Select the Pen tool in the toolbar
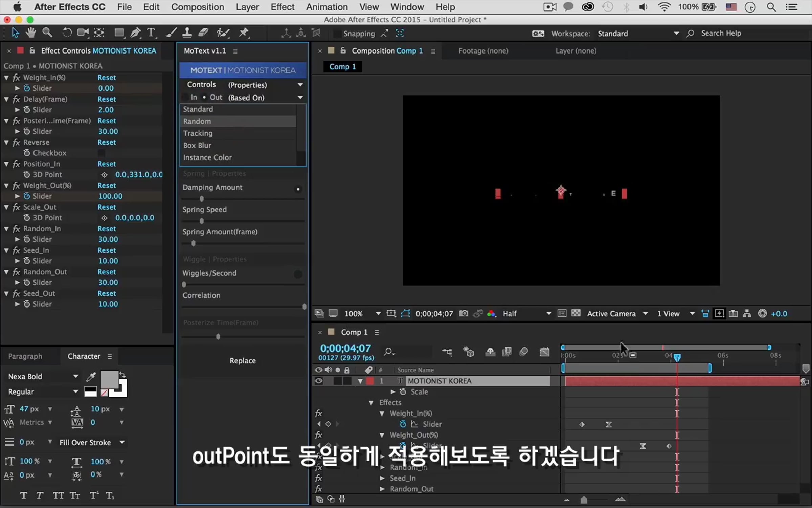Viewport: 812px width, 508px height. click(x=135, y=33)
